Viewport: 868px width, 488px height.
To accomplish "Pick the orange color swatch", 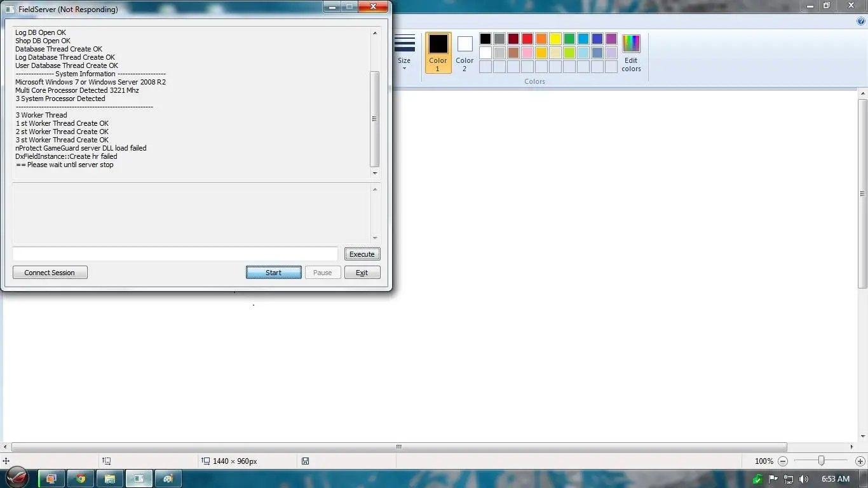I will [x=541, y=39].
